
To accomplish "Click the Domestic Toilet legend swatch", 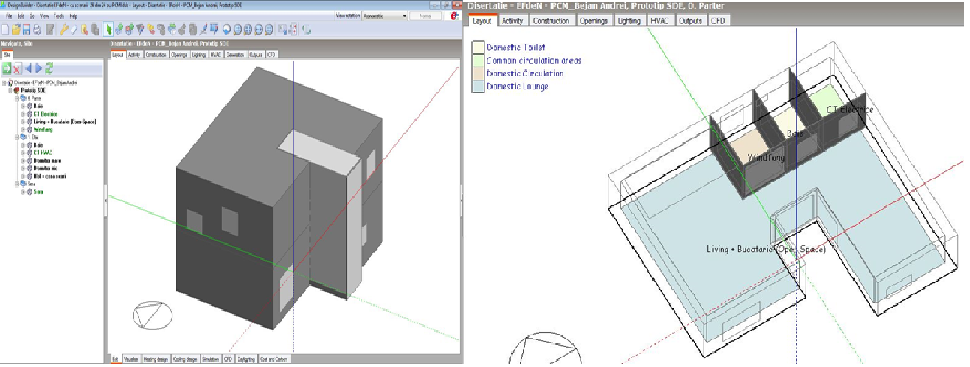I will tap(478, 47).
